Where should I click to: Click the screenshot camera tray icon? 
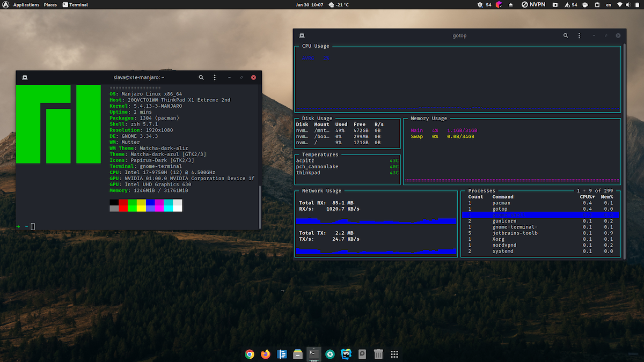[555, 5]
